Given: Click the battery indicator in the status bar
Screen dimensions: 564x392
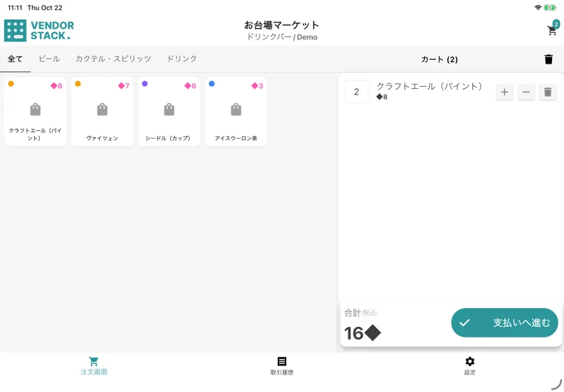Looking at the screenshot, I should pos(550,8).
